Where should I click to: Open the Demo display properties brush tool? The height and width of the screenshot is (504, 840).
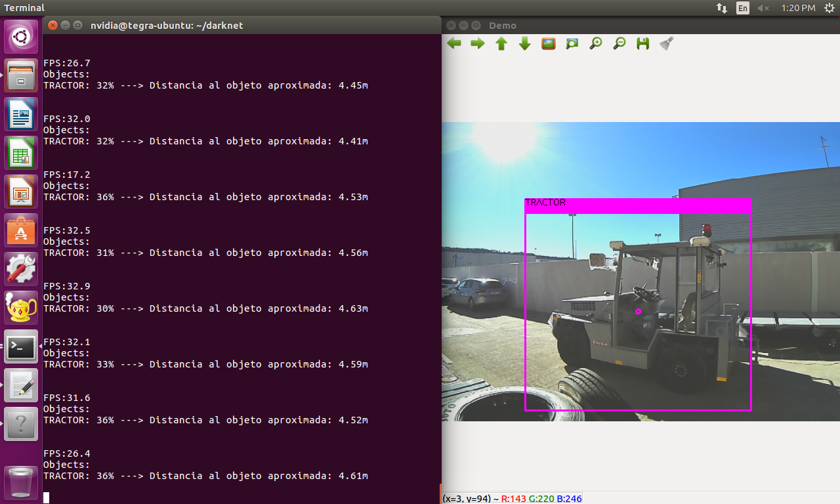(x=666, y=43)
